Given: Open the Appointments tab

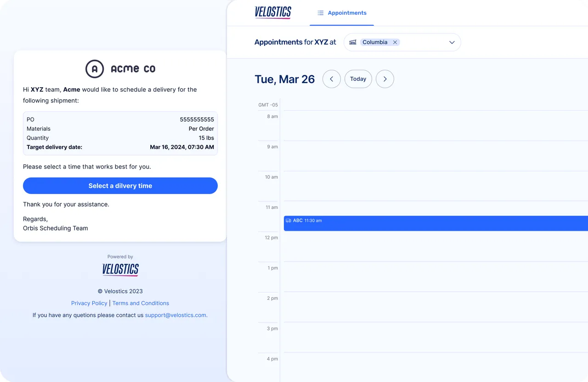Looking at the screenshot, I should coord(342,13).
